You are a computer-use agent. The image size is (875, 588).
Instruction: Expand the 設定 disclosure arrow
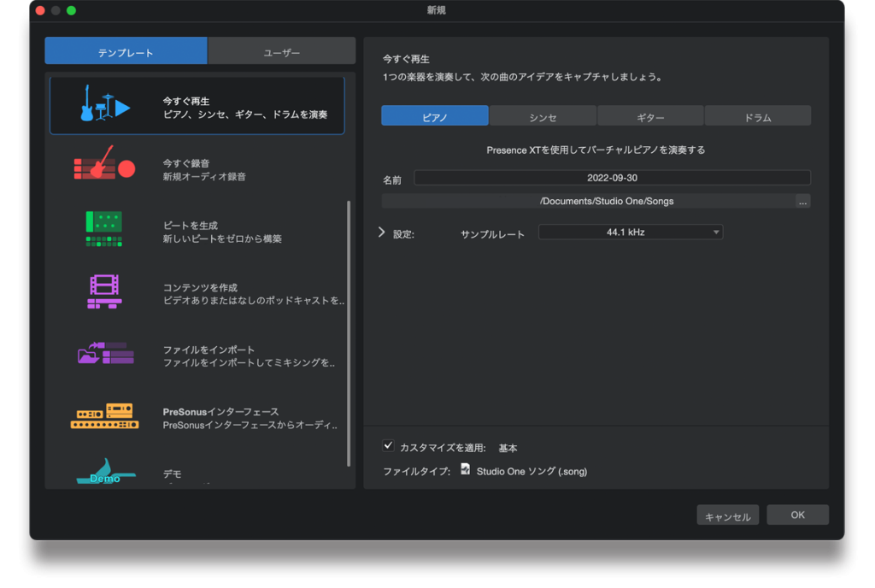coord(382,232)
